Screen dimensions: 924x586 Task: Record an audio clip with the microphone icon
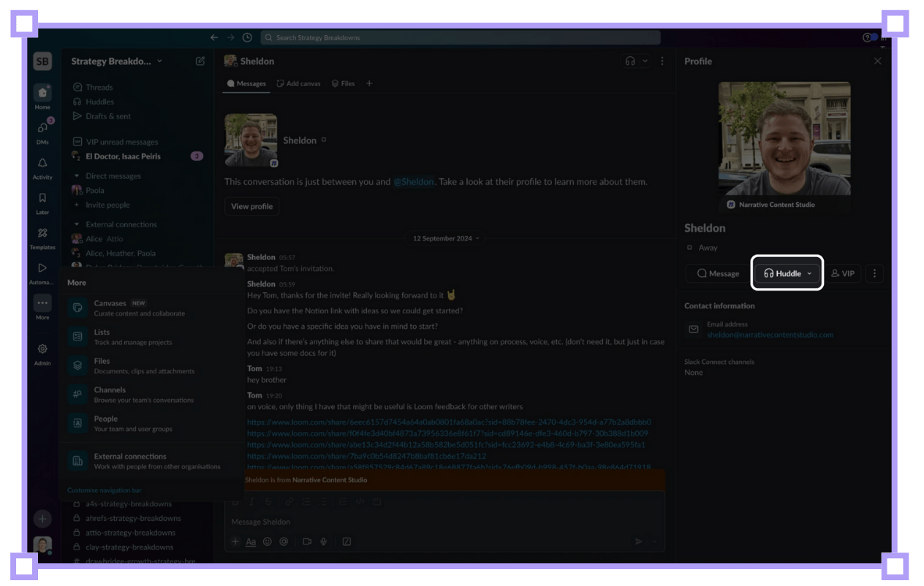click(x=323, y=541)
